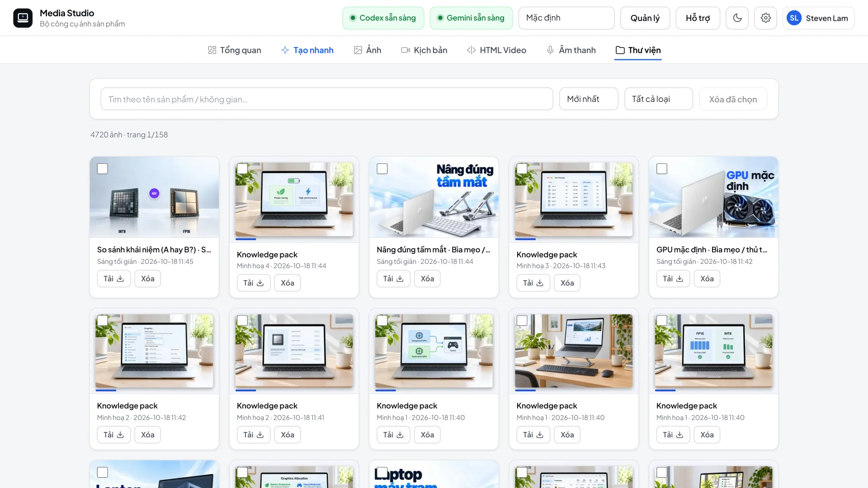
Task: Go to the Kịch bản tab
Action: pyautogui.click(x=424, y=50)
